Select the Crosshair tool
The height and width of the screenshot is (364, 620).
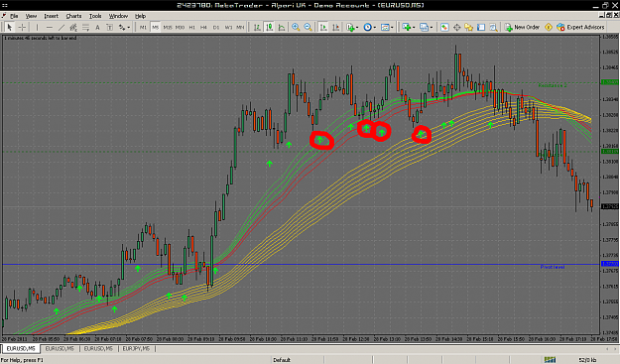coord(22,27)
